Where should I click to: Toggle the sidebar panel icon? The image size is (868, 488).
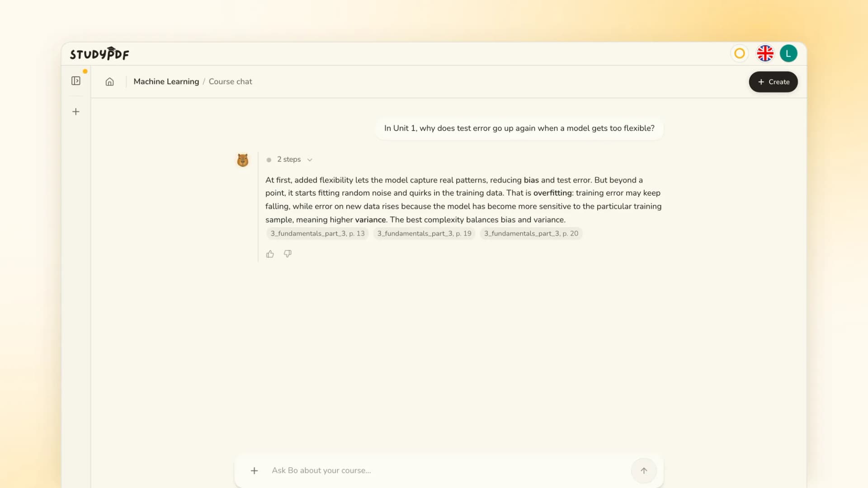coord(76,81)
